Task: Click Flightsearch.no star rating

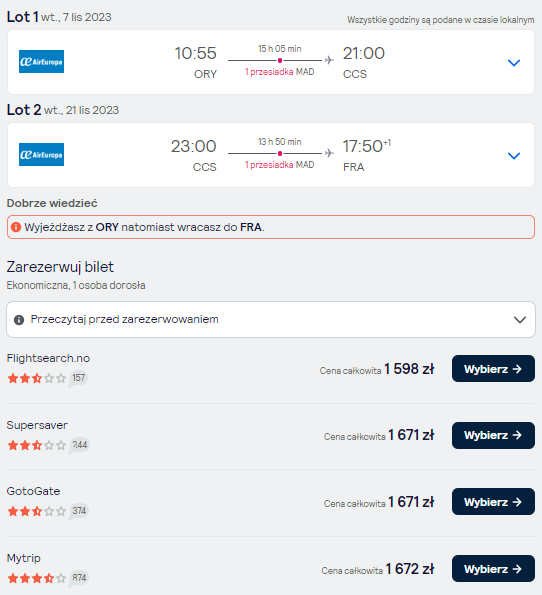Action: (x=37, y=378)
